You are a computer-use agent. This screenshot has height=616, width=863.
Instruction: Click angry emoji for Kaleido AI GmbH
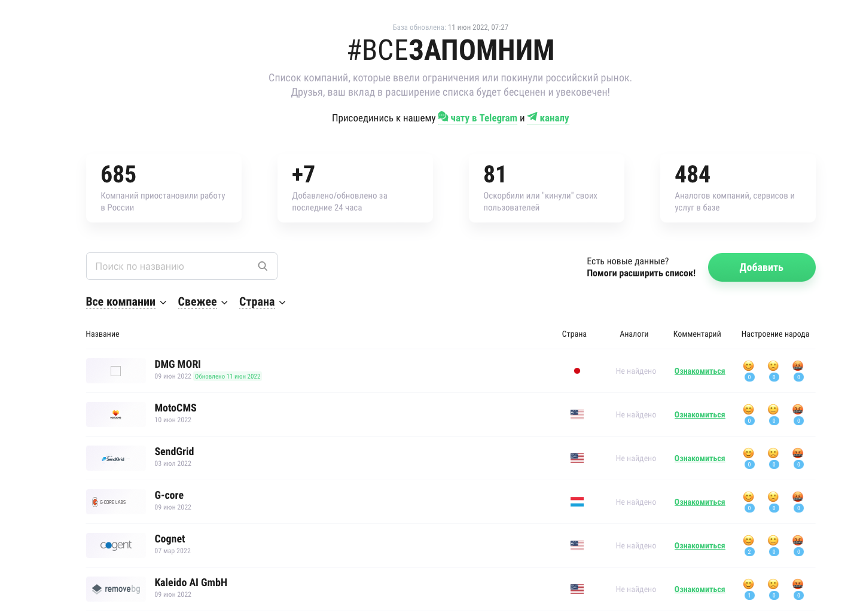point(798,584)
